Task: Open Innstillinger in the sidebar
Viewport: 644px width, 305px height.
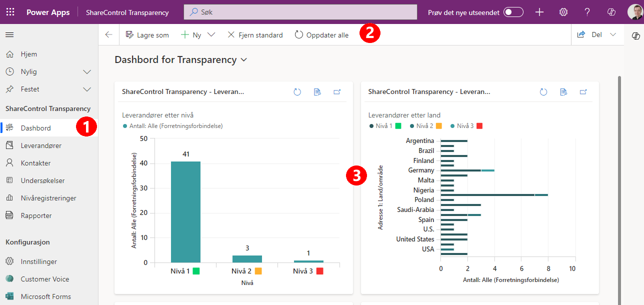Action: coord(49,261)
